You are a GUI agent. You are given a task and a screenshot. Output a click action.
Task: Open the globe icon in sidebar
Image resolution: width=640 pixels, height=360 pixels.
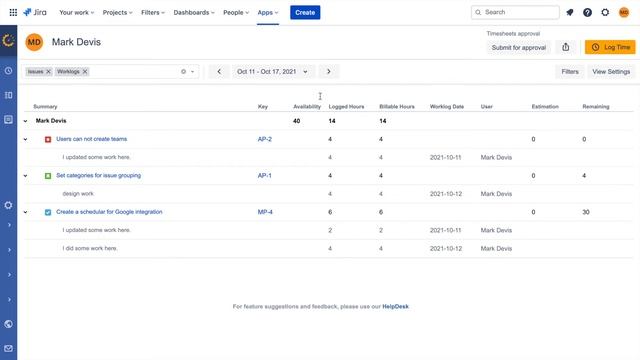click(8, 324)
